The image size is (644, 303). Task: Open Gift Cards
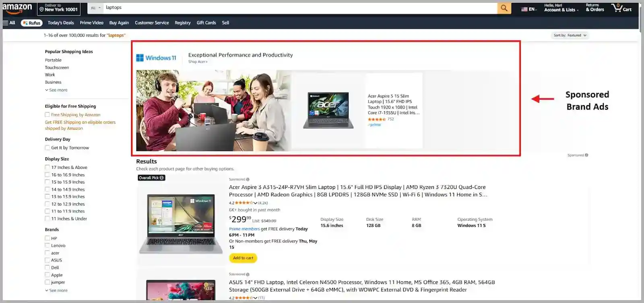[206, 23]
